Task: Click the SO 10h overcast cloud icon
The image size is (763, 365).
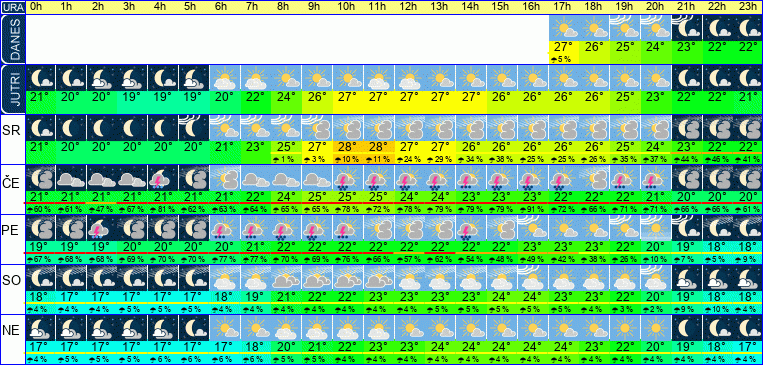Action: click(x=349, y=278)
